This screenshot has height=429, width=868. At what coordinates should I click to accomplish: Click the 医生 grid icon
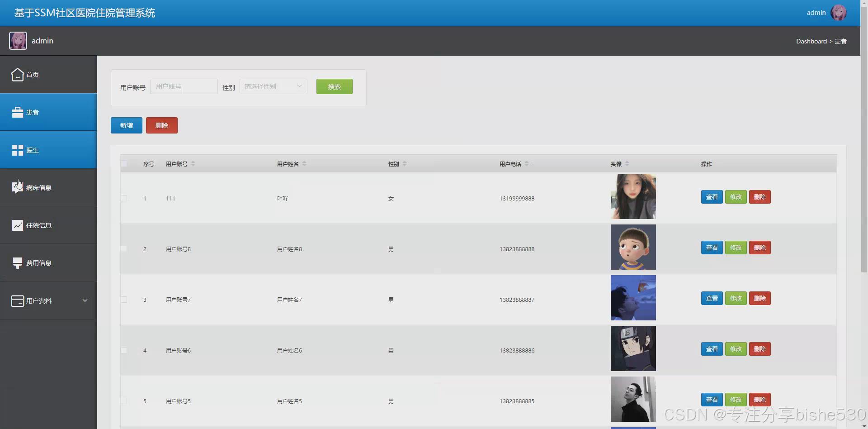(x=17, y=150)
